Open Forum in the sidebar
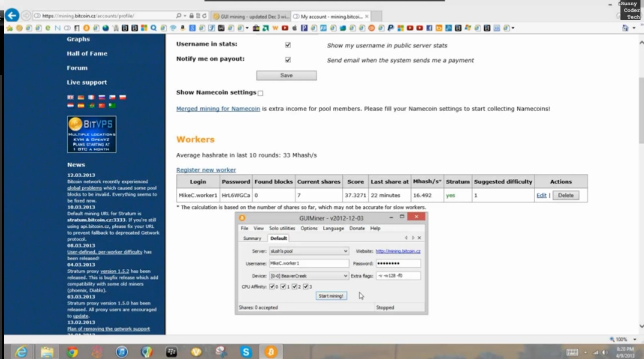 coord(77,68)
